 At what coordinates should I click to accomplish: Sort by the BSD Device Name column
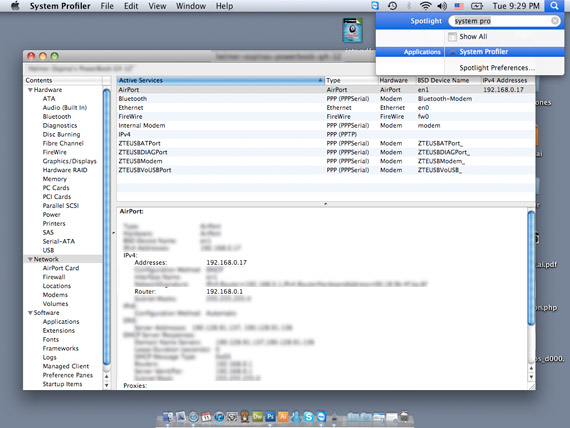coord(448,80)
